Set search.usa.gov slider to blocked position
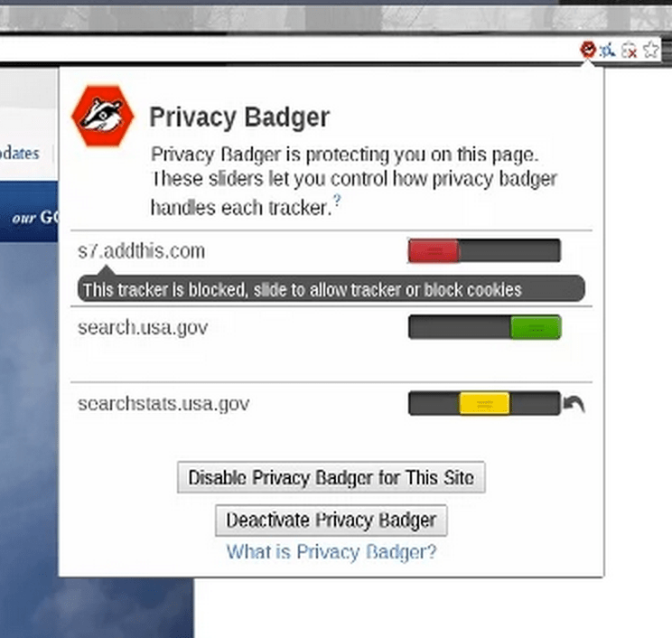672x638 pixels. (x=434, y=327)
